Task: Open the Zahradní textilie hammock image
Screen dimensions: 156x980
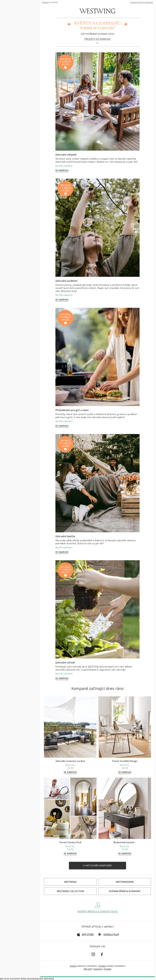Action: click(97, 483)
